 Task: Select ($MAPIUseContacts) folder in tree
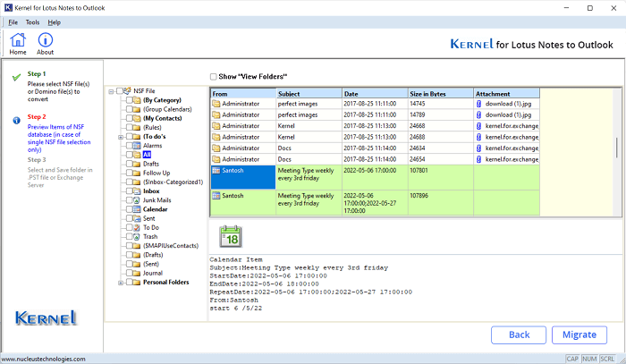[x=171, y=246]
